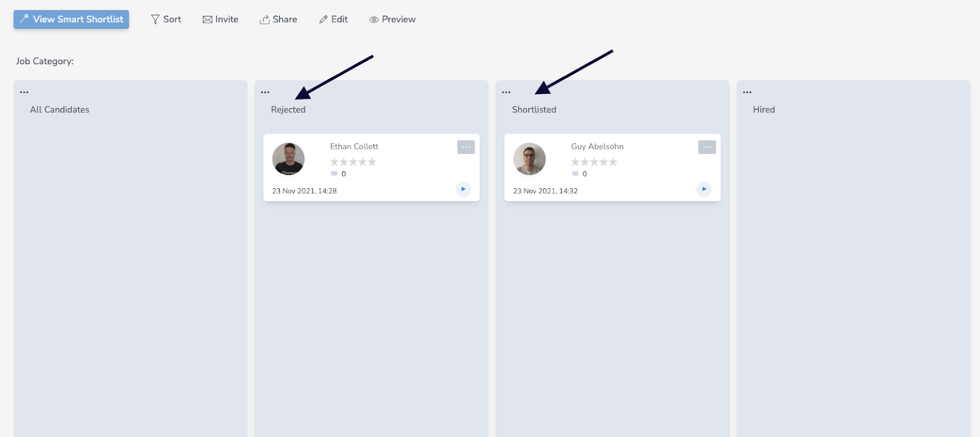Click Ethan Collett's comment bubble icon
This screenshot has height=437, width=980.
point(334,174)
